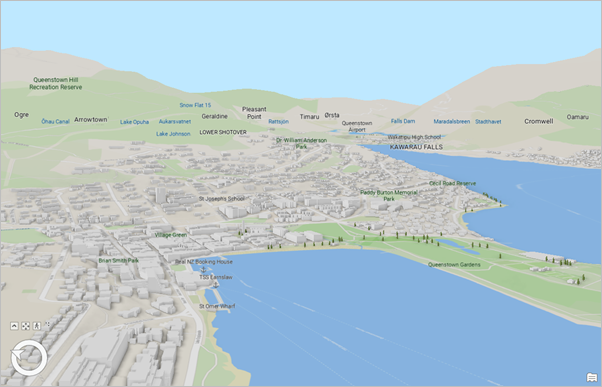
Task: Click the Real NZ Booking House label
Action: pyautogui.click(x=204, y=261)
